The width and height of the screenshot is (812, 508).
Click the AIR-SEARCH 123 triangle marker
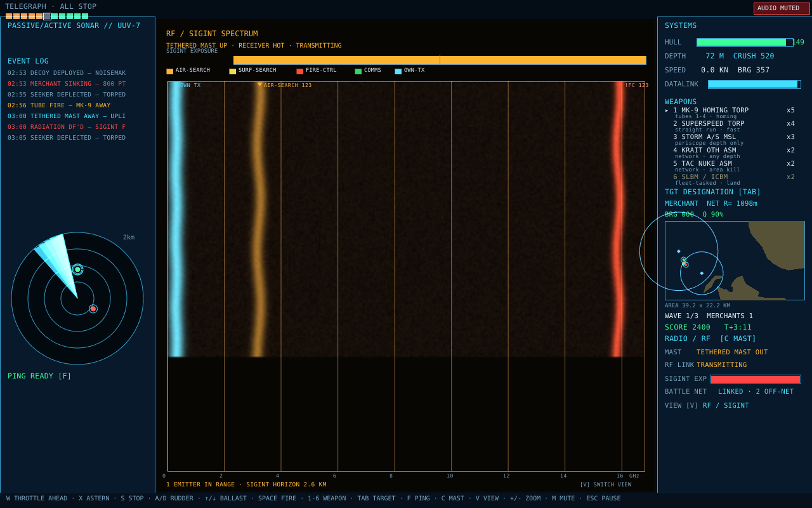pos(259,84)
